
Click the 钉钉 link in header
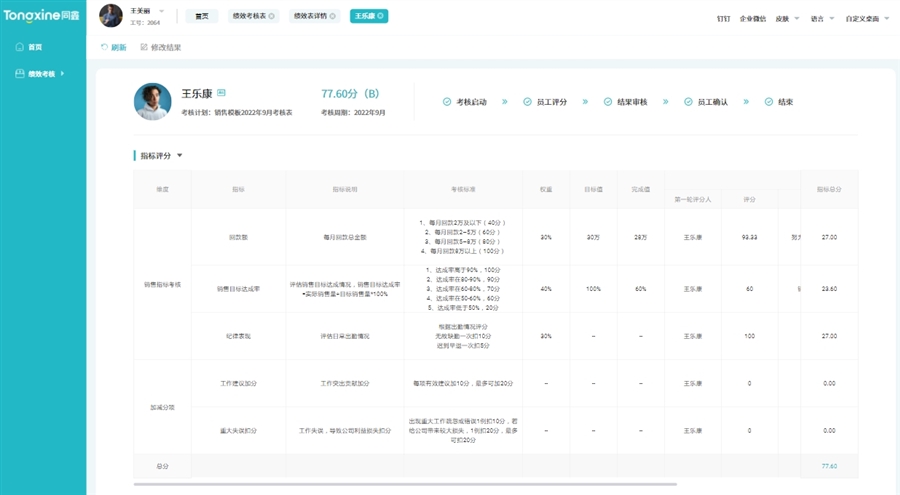pyautogui.click(x=723, y=18)
